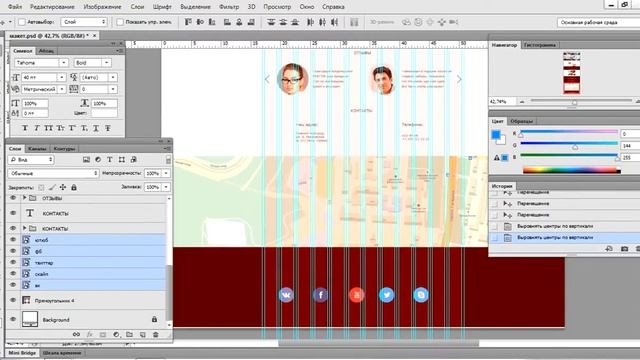Click the Facebook icon on the canvas
The height and width of the screenshot is (360, 640).
tap(320, 295)
